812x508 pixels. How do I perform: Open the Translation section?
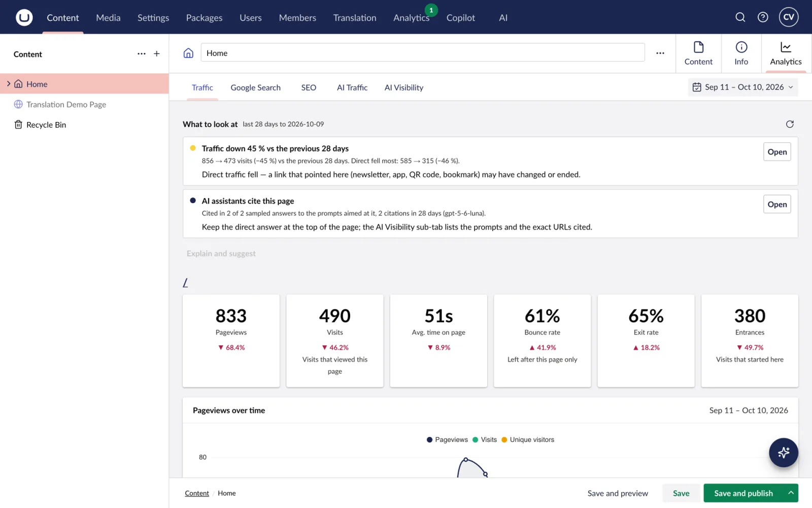click(x=355, y=18)
